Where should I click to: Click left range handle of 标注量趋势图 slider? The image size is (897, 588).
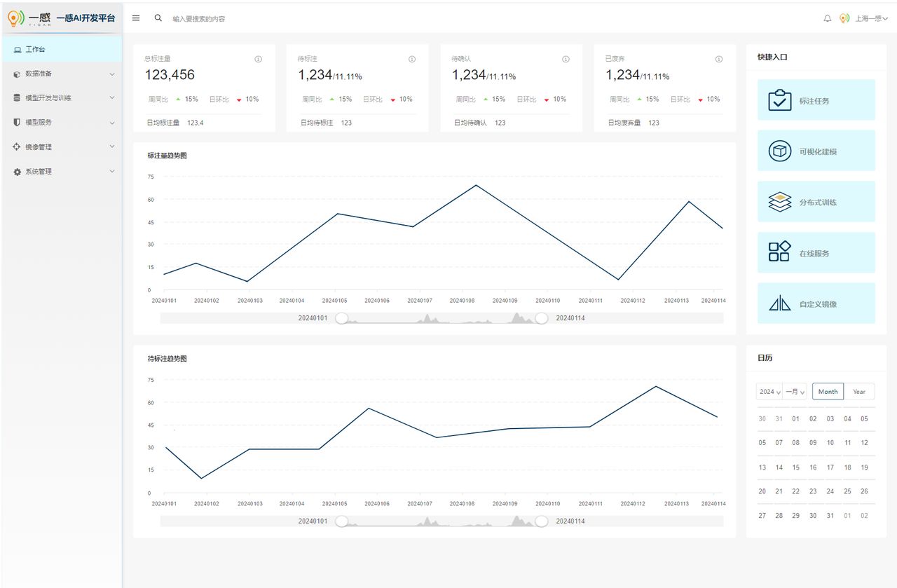click(x=341, y=318)
